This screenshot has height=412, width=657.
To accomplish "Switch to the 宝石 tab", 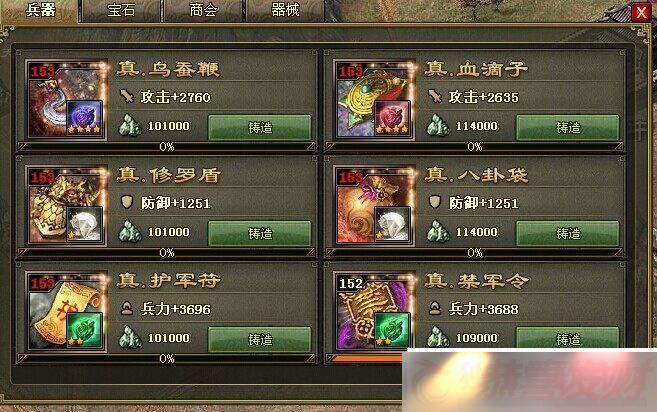I will (x=121, y=10).
